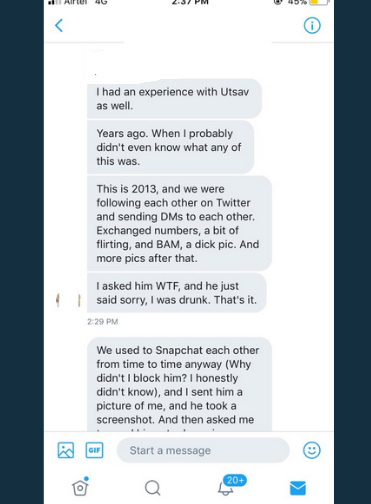Open the Messages envelope tab
This screenshot has height=504, width=371.
[298, 488]
